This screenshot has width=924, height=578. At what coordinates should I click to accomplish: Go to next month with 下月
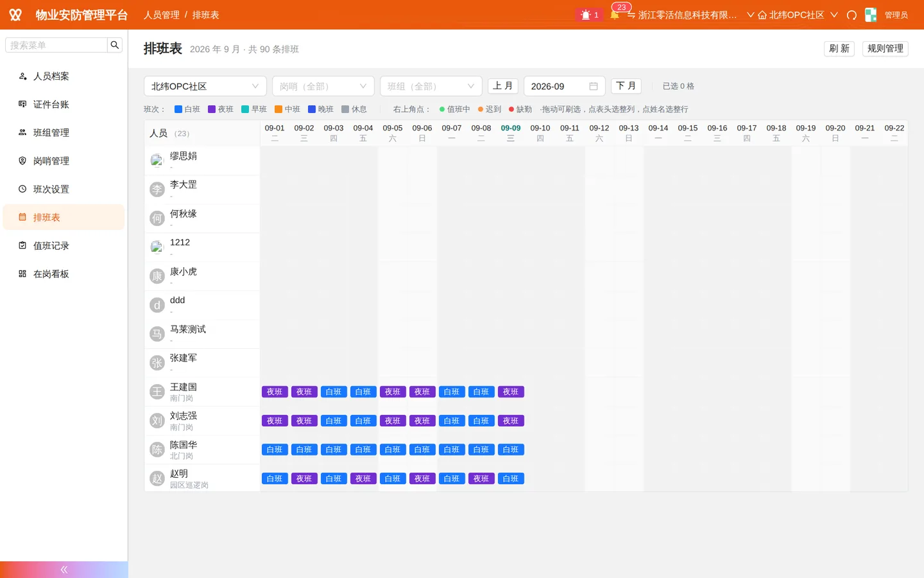[626, 86]
